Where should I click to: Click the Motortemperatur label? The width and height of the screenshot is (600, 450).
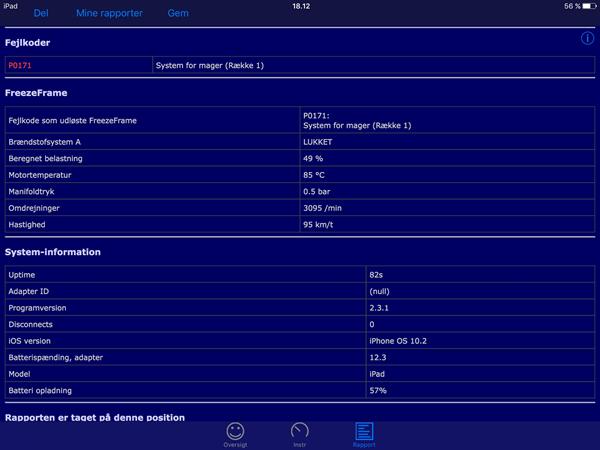click(40, 175)
